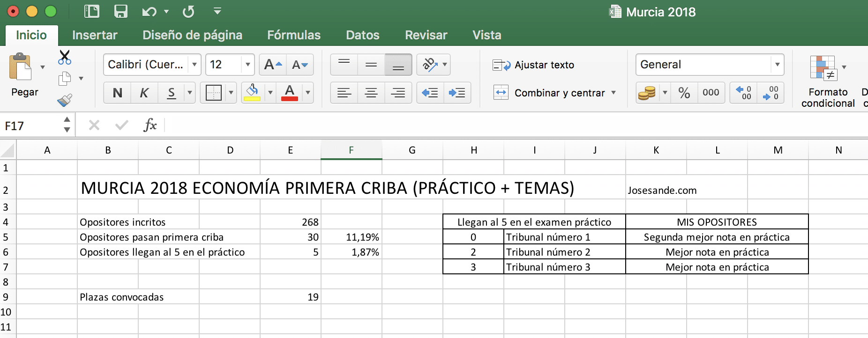
Task: Switch to the Fórmulas tab
Action: (294, 35)
